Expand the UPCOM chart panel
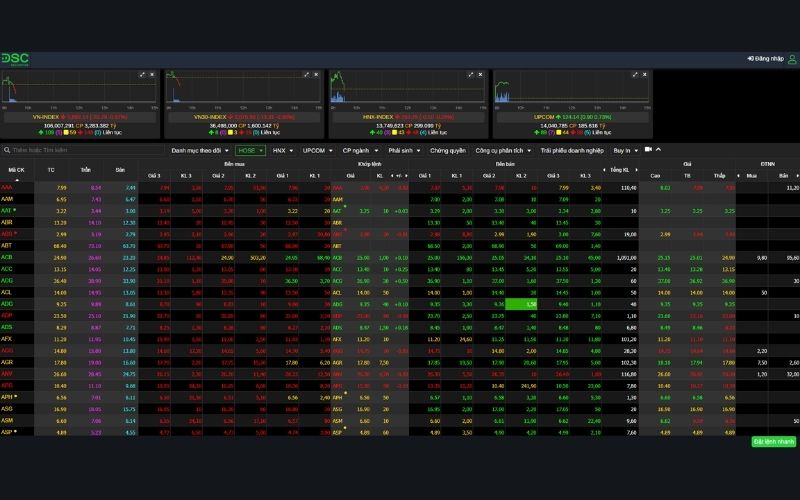Image resolution: width=800 pixels, height=500 pixels. pos(635,74)
